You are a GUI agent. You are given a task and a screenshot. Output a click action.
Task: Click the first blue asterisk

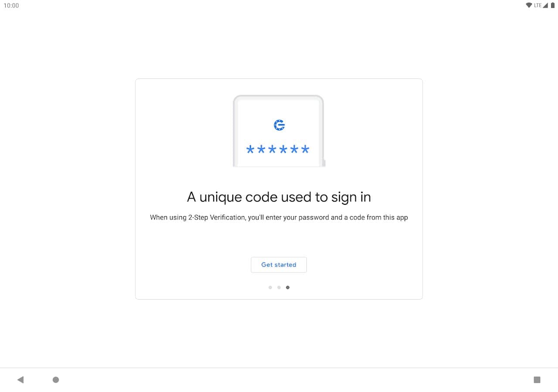pos(250,150)
